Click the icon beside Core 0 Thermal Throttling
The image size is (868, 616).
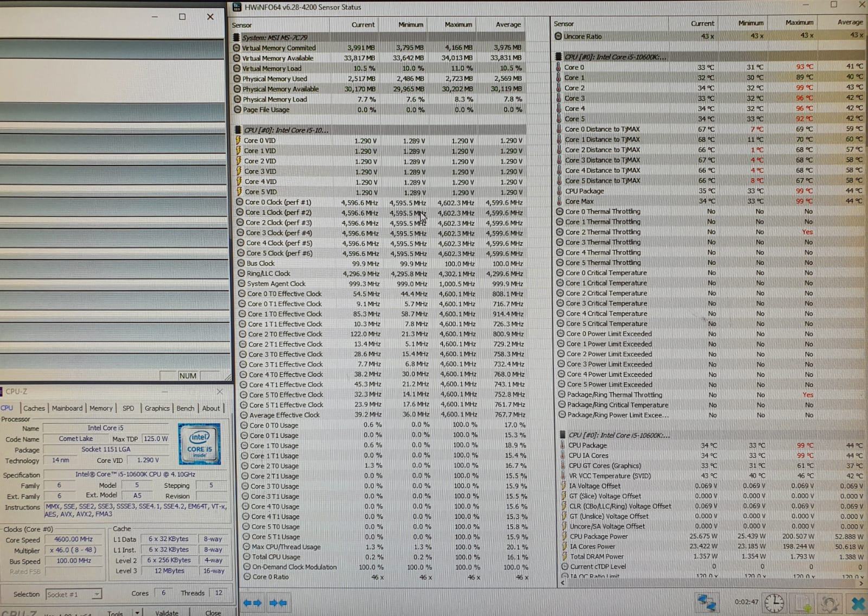[x=560, y=212]
